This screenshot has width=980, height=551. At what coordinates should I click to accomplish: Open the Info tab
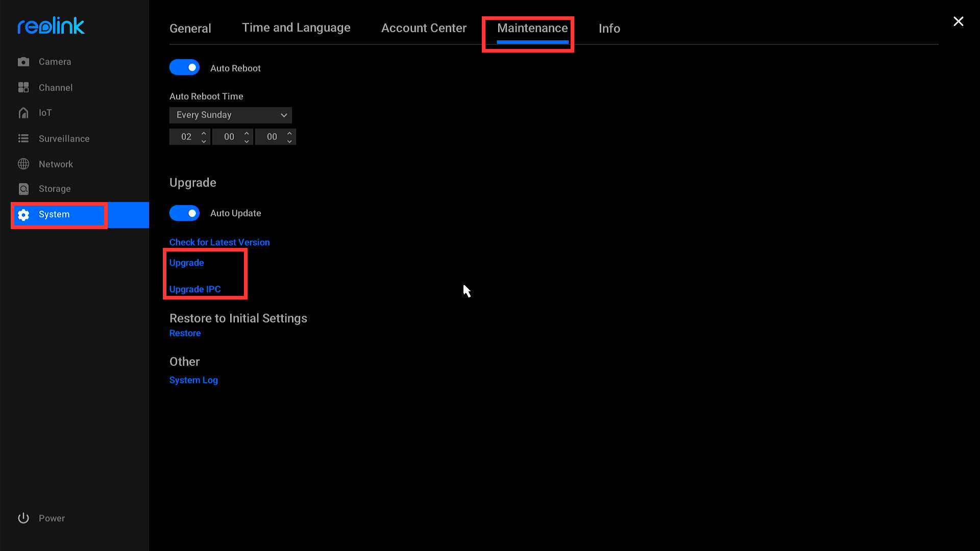(x=609, y=28)
